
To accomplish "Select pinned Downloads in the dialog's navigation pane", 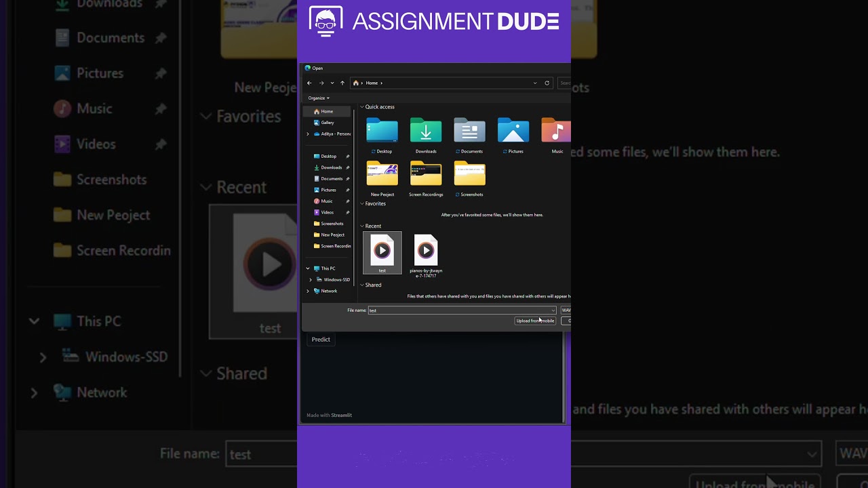I will [331, 167].
